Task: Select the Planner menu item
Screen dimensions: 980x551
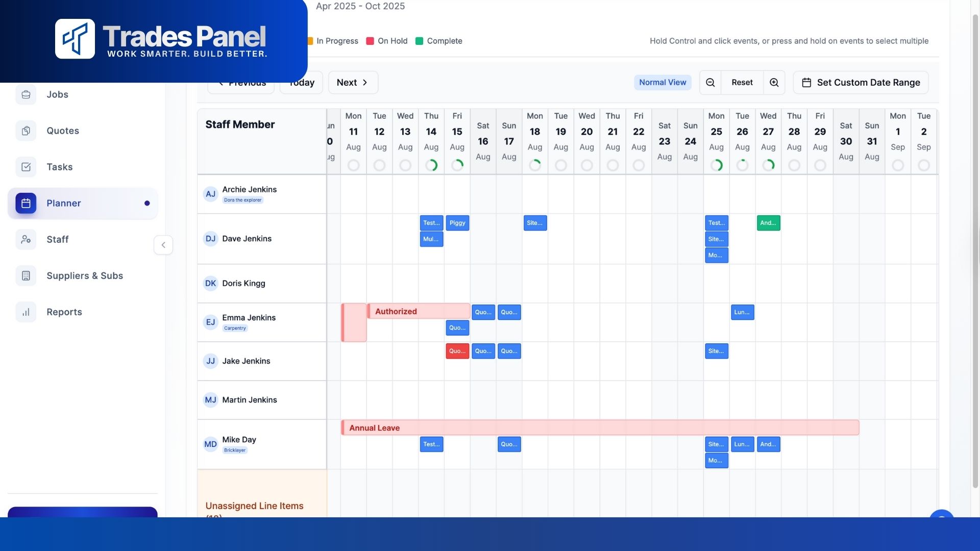Action: [x=64, y=203]
